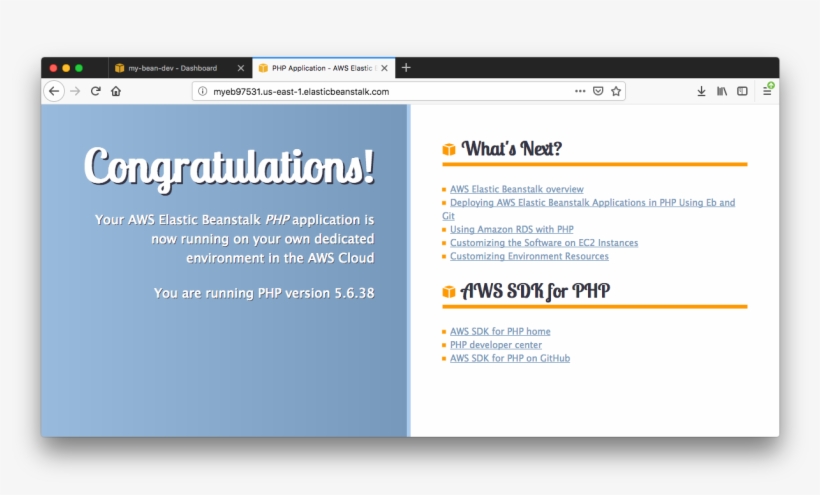Follow the Using Amazon RDS with PHP link
820x495 pixels.
click(x=511, y=229)
